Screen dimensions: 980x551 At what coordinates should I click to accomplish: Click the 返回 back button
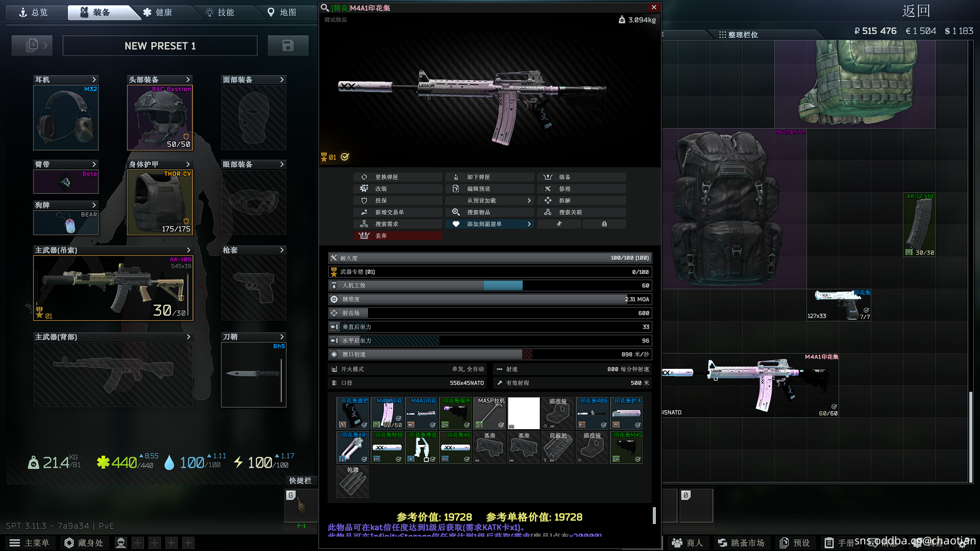click(x=916, y=11)
